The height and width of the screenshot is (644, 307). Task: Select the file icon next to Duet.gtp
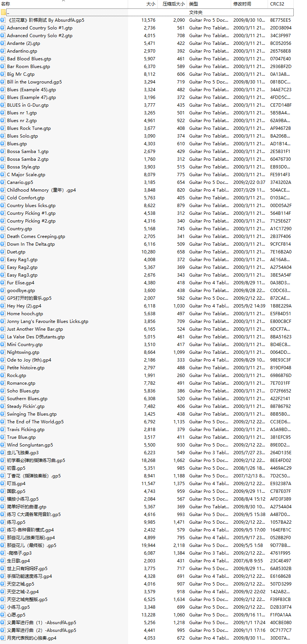[x=3, y=252]
